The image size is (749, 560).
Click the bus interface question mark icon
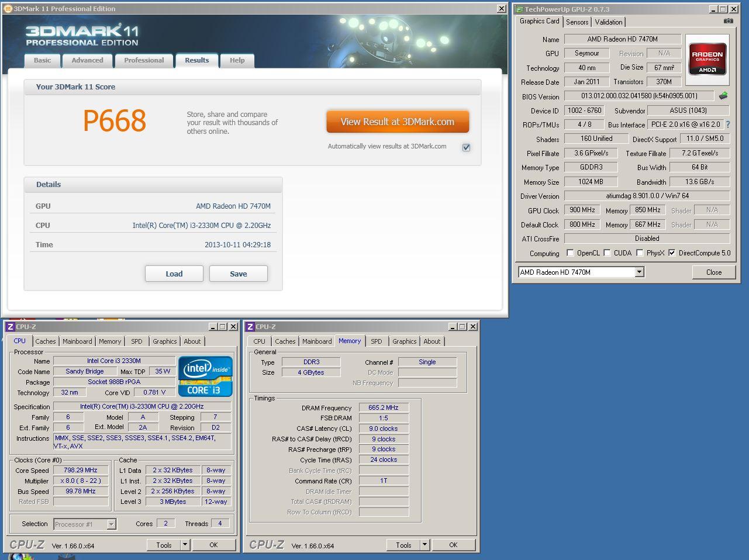click(728, 125)
